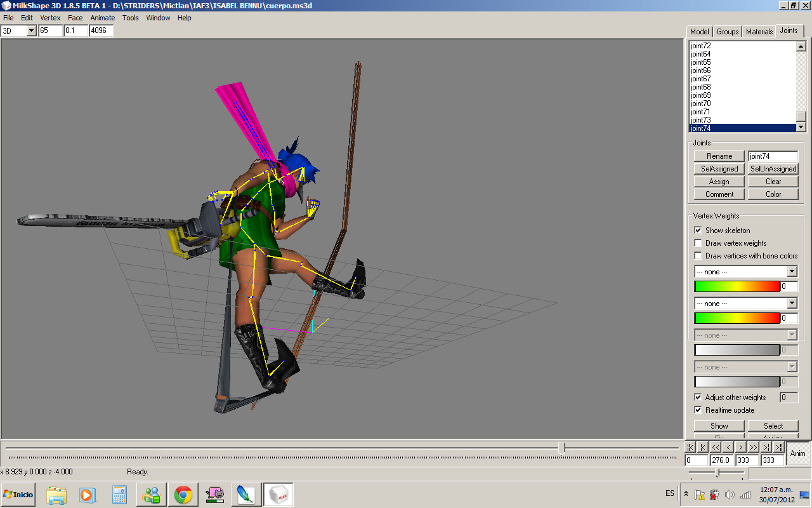The width and height of the screenshot is (812, 508).
Task: Open the pink cat application taskbar icon
Action: click(215, 495)
